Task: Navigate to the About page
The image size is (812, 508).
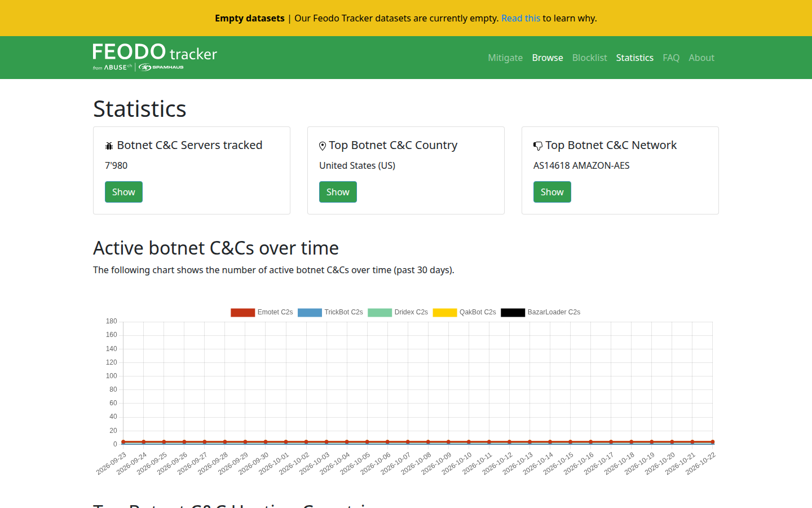Action: (x=701, y=58)
